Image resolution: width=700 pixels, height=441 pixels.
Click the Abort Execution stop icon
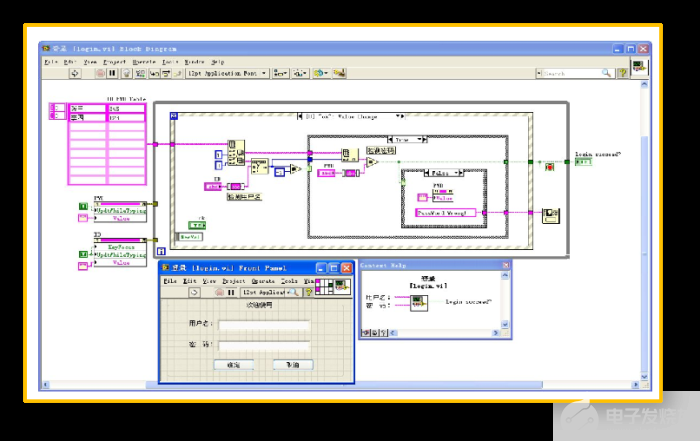(x=100, y=73)
